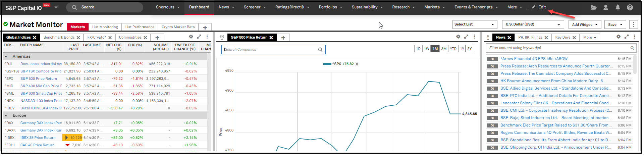Select the 3M chart time range
Image resolution: width=644 pixels, height=156 pixels.
click(444, 49)
